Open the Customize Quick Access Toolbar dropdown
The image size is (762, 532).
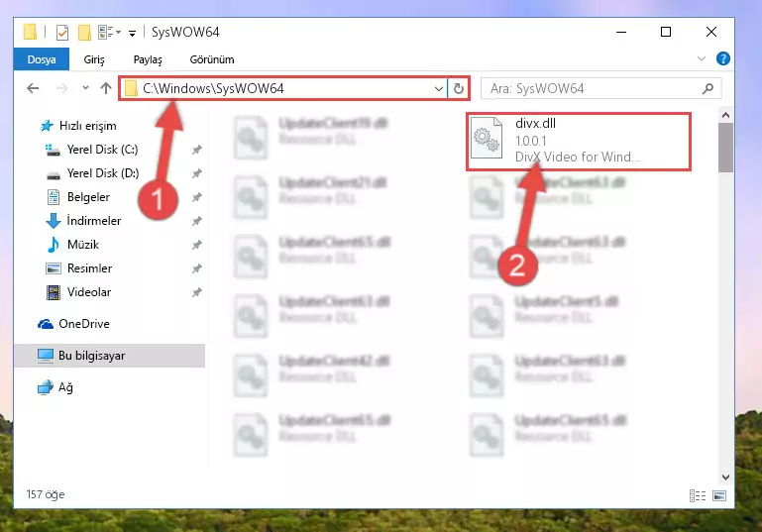132,33
